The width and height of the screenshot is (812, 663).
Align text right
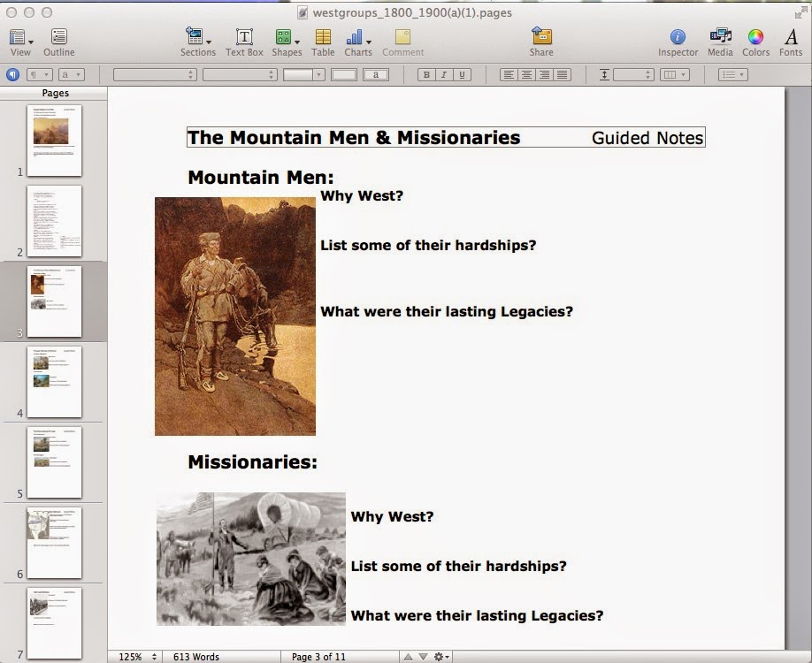click(x=544, y=74)
